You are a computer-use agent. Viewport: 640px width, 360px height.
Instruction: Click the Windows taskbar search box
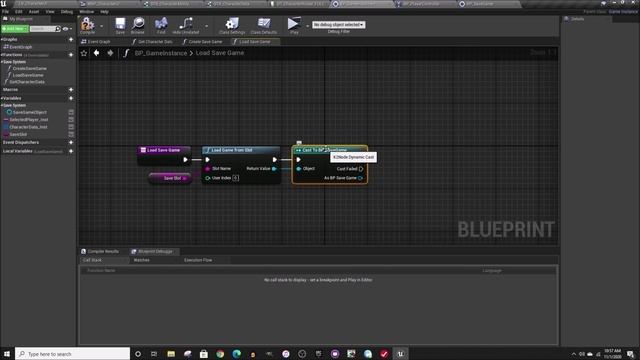(73, 354)
